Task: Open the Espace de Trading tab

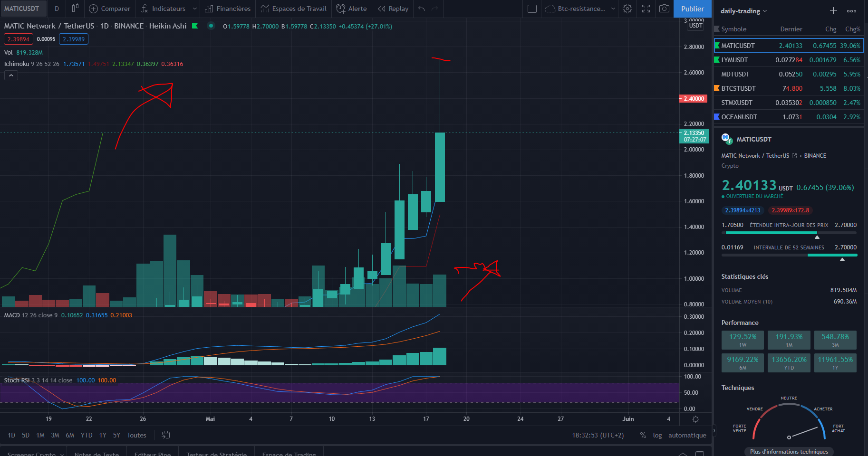Action: (289, 454)
